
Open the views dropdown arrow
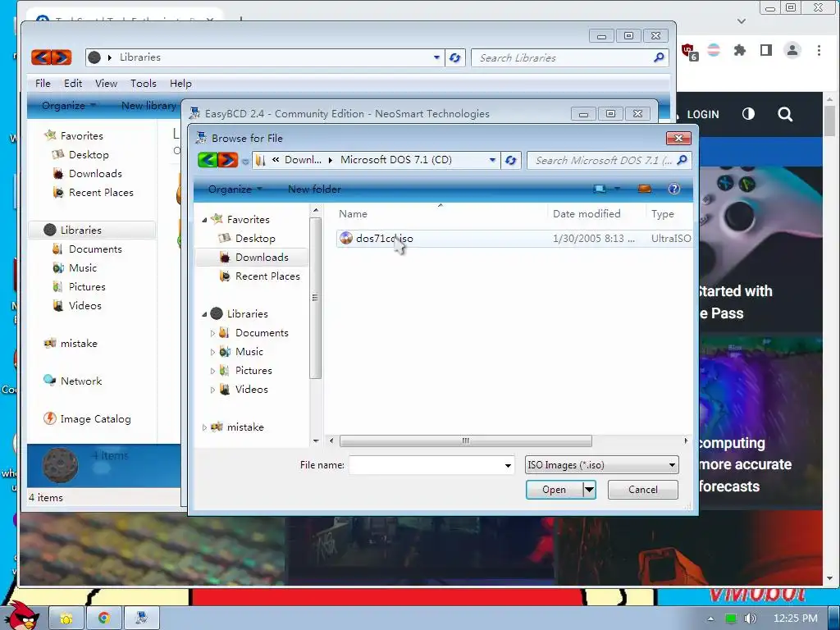coord(617,189)
